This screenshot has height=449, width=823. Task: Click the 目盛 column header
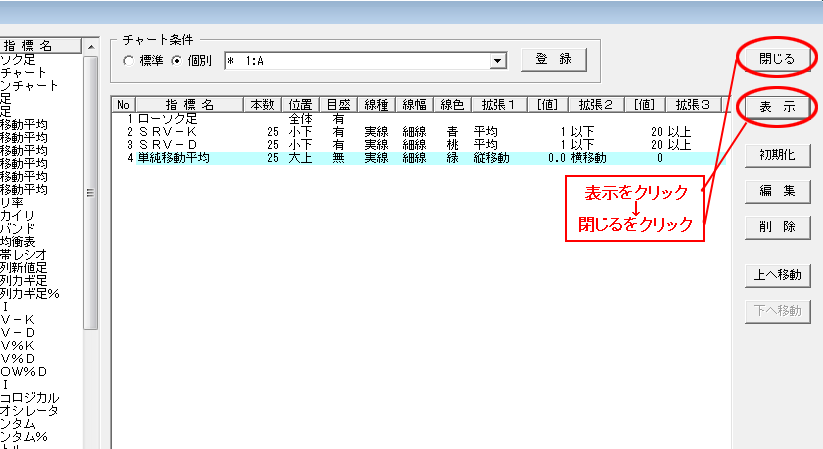338,105
